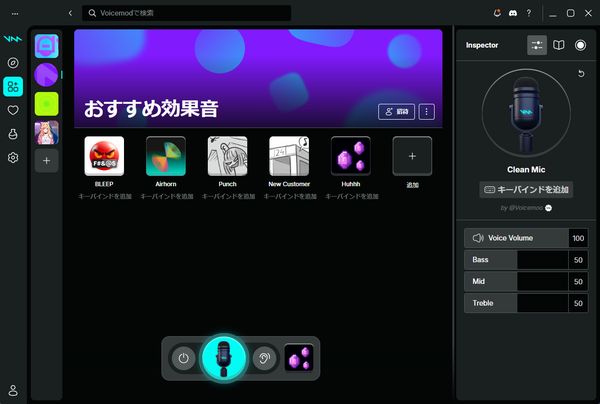Open the account profile icon
The width and height of the screenshot is (600, 404).
[13, 391]
